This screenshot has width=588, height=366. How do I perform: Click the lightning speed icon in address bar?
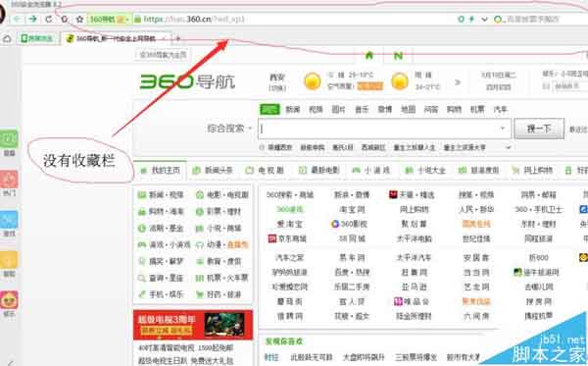click(471, 19)
